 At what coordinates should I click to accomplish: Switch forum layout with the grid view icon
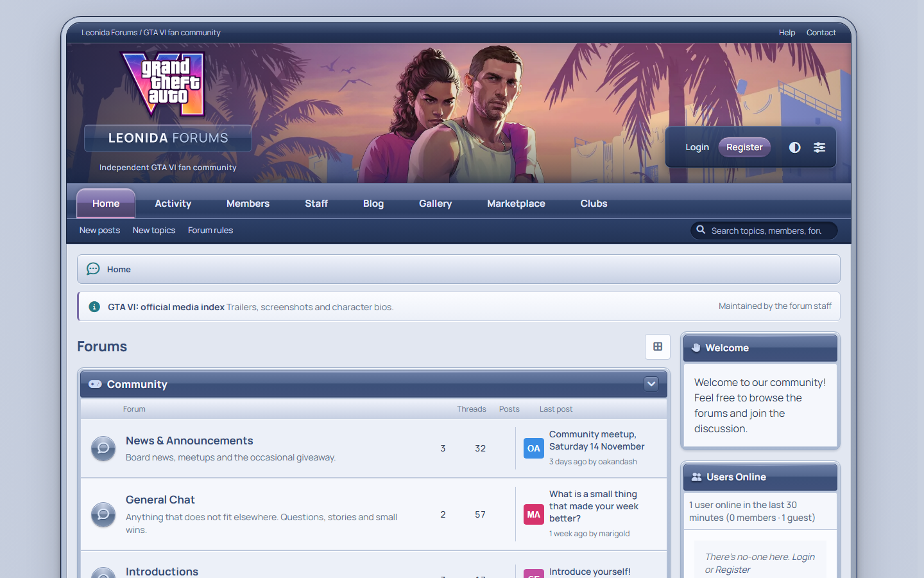[x=658, y=347]
